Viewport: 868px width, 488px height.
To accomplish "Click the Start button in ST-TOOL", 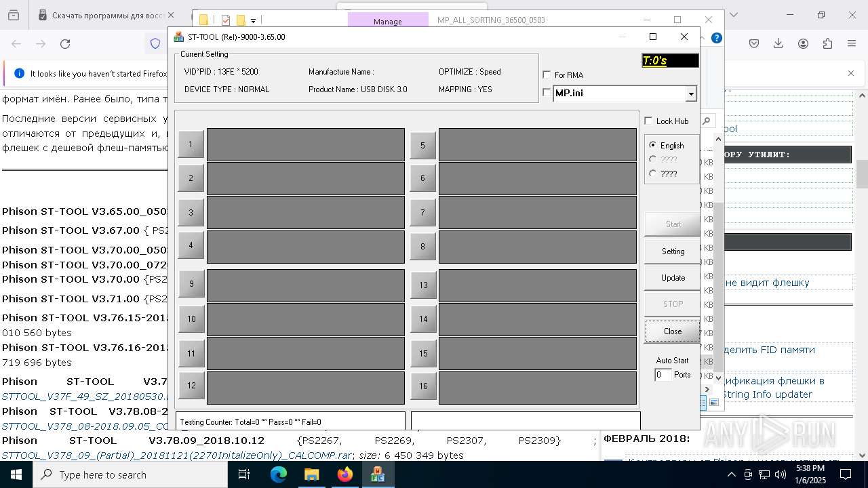I will coord(673,224).
